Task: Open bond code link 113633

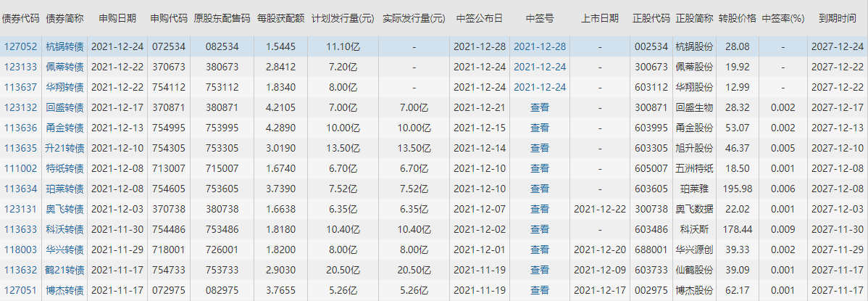Action: point(20,229)
